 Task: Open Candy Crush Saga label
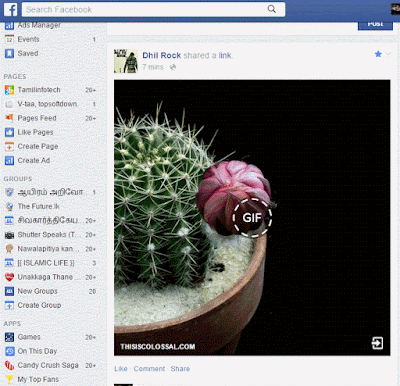(48, 365)
